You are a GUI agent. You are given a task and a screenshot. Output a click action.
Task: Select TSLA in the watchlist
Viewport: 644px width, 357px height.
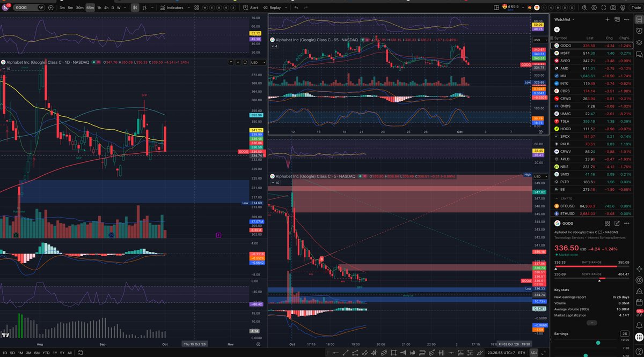[591, 122]
